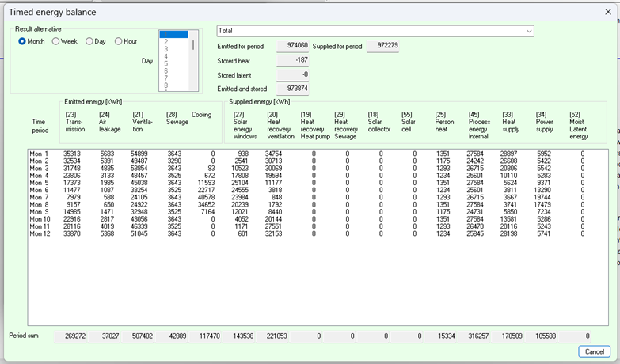Choose the Day result alternative
The height and width of the screenshot is (364, 620).
coord(89,41)
